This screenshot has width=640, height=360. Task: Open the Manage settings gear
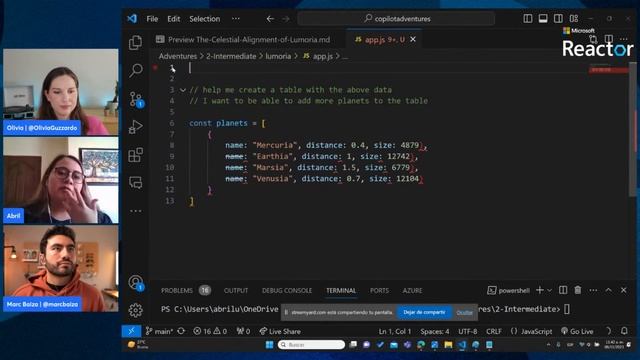(136, 310)
